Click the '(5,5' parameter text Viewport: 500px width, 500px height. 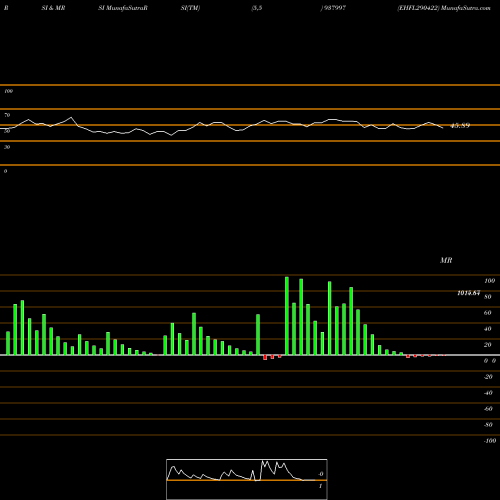coord(257,8)
